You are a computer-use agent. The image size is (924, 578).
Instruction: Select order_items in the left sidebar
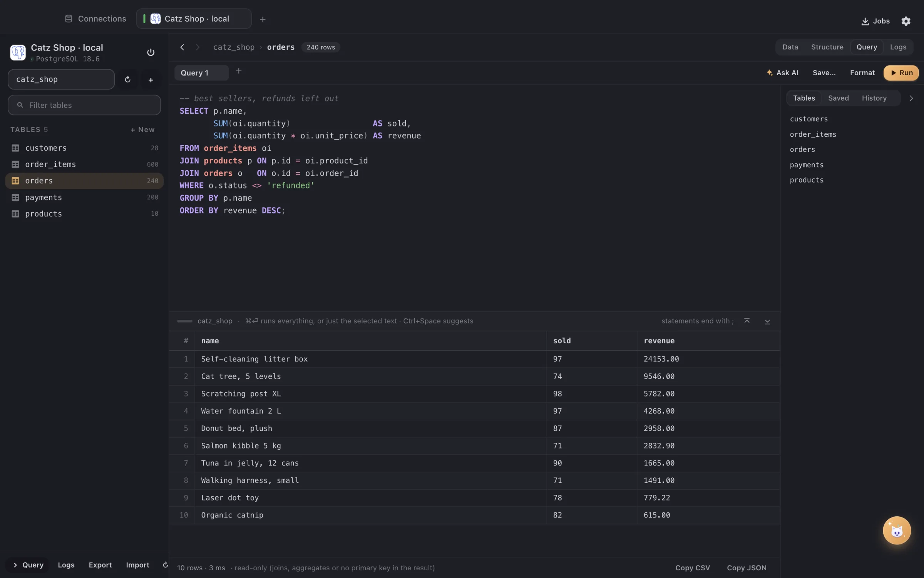point(84,165)
